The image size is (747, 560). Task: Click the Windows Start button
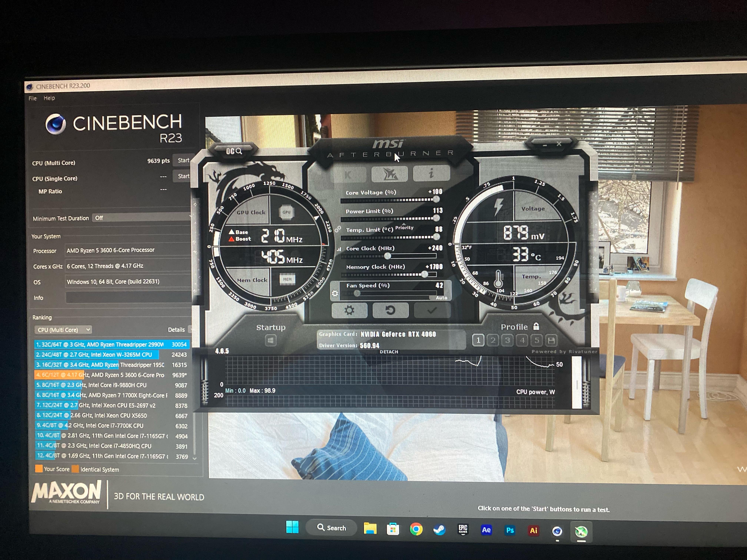click(292, 527)
